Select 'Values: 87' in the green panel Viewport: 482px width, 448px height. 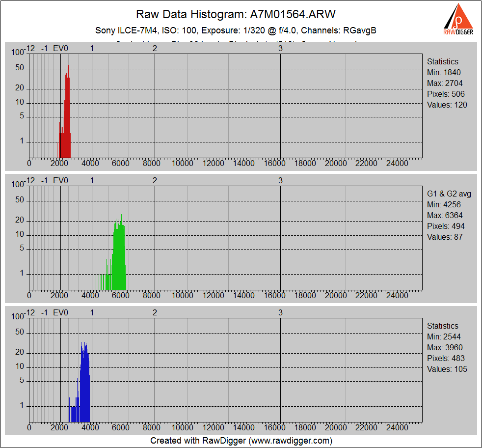tap(445, 237)
